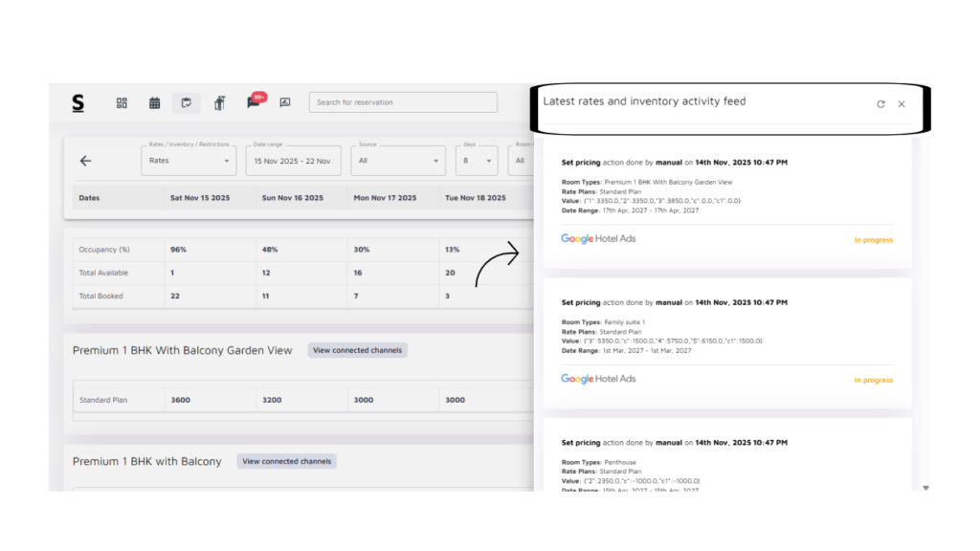Viewport: 980px width, 551px height.
Task: Select the rates and inventory icon
Action: [187, 102]
